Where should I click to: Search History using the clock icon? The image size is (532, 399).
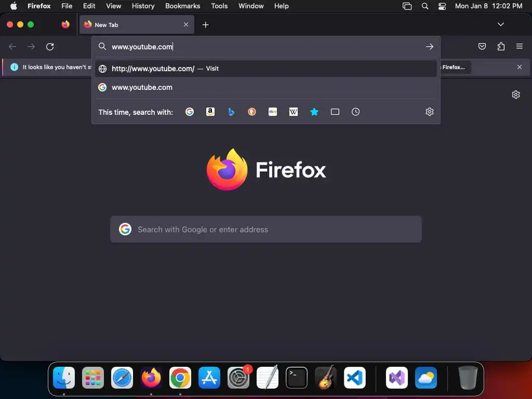(355, 112)
